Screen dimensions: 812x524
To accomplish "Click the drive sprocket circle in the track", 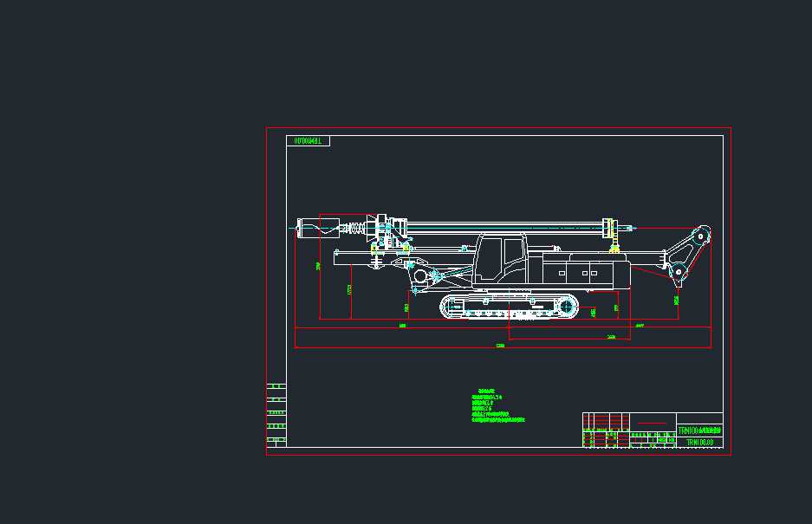I will coord(565,307).
